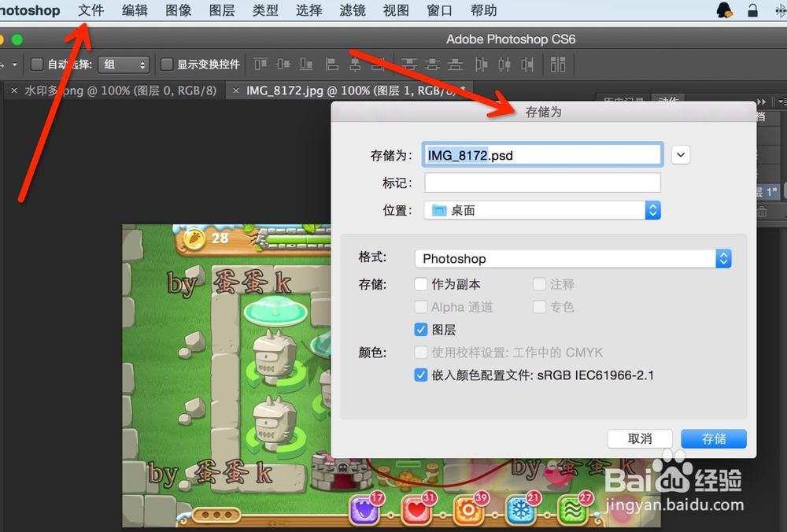Open the 文件 menu
The height and width of the screenshot is (532, 787).
[91, 10]
